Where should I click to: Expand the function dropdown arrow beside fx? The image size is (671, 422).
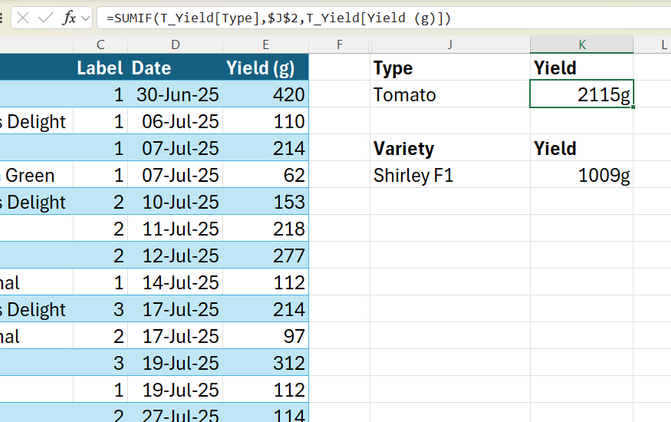pos(86,18)
